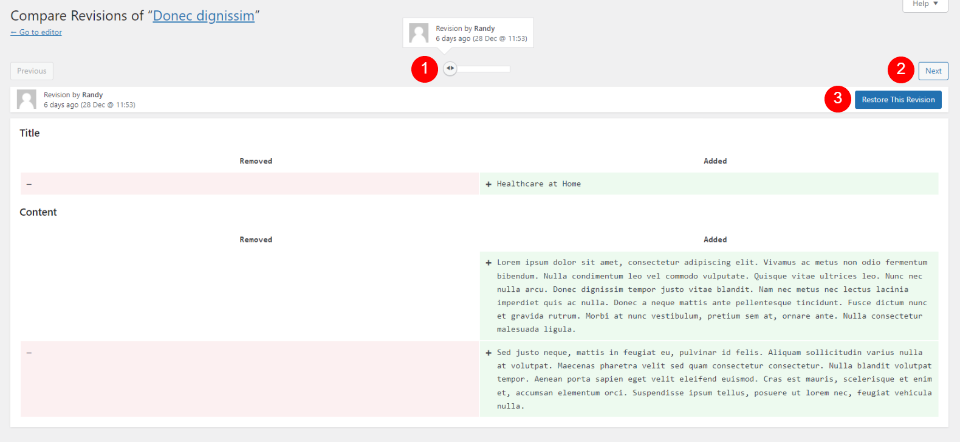Click the revision slider handle
The width and height of the screenshot is (960, 442).
point(450,69)
